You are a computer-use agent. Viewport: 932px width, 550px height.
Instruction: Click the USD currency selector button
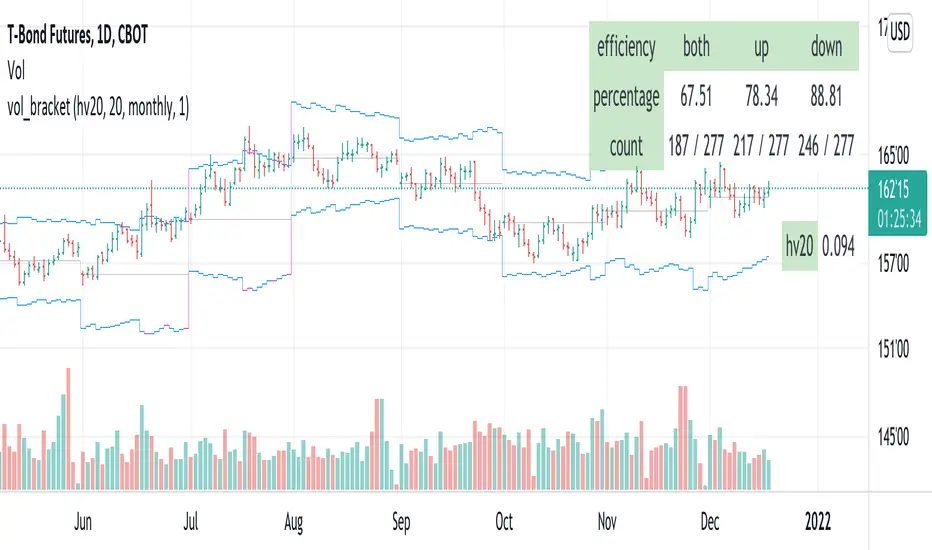(901, 30)
